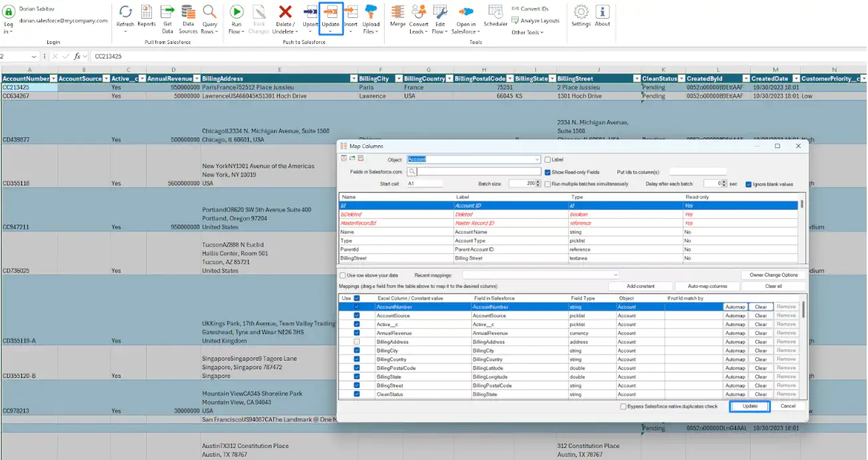The image size is (868, 460).
Task: Click the search magnifier beside Fields in Salesforce.com
Action: (412, 172)
